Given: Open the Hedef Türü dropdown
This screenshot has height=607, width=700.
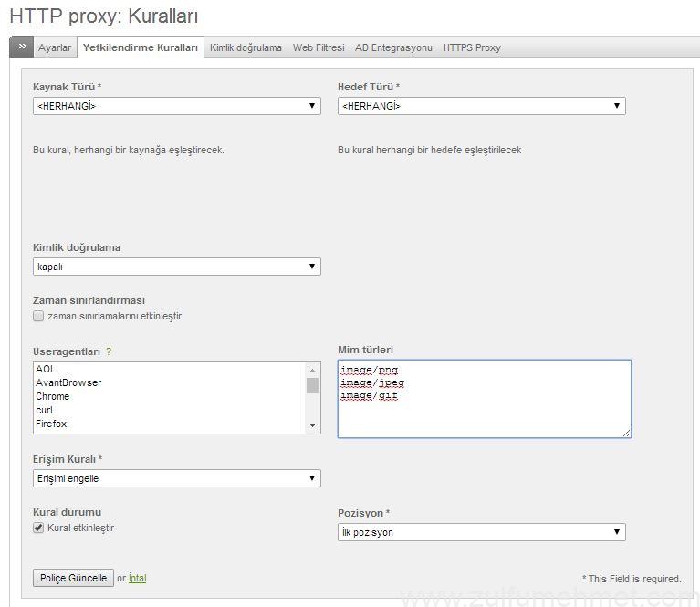Looking at the screenshot, I should [x=481, y=106].
